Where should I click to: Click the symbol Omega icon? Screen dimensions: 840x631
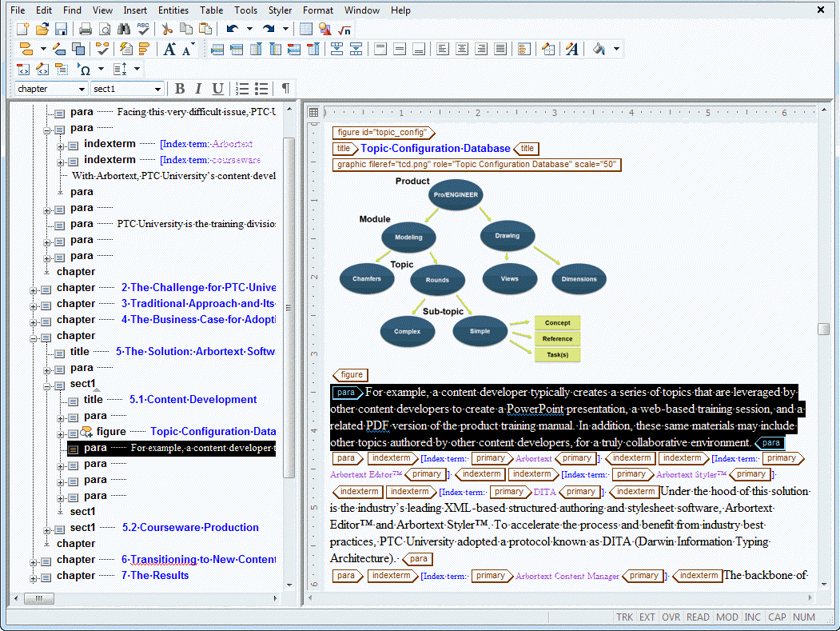(84, 69)
